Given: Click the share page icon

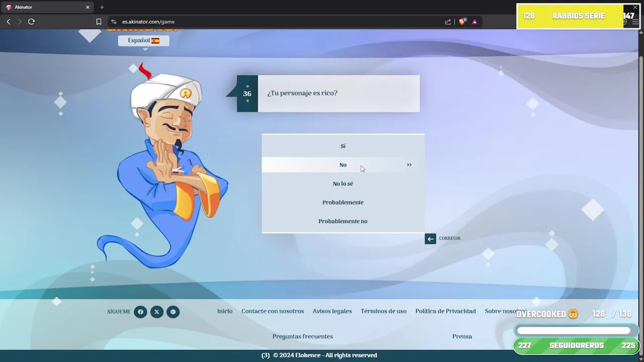Looking at the screenshot, I should 448,22.
